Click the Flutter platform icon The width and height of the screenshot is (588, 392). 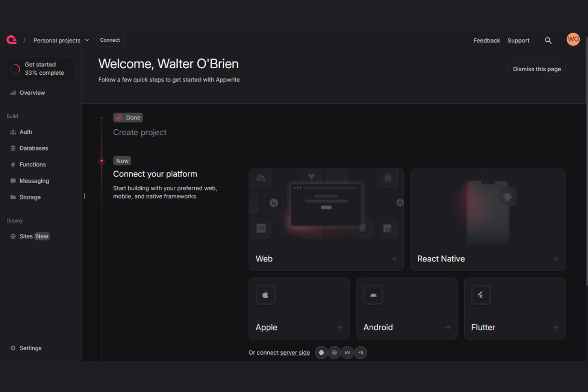[481, 295]
